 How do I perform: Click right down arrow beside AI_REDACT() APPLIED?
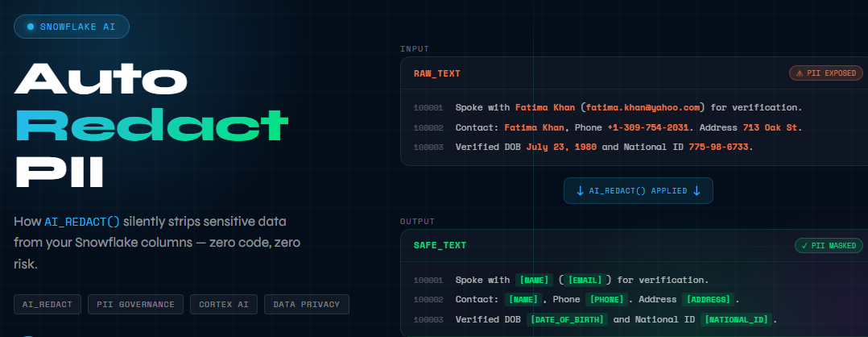(x=696, y=191)
